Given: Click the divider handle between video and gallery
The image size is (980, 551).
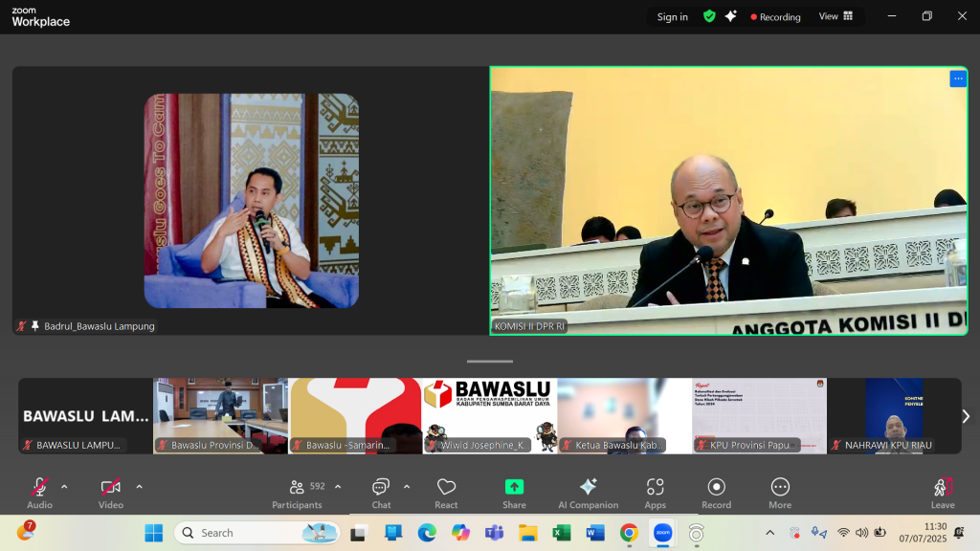Looking at the screenshot, I should pos(490,362).
